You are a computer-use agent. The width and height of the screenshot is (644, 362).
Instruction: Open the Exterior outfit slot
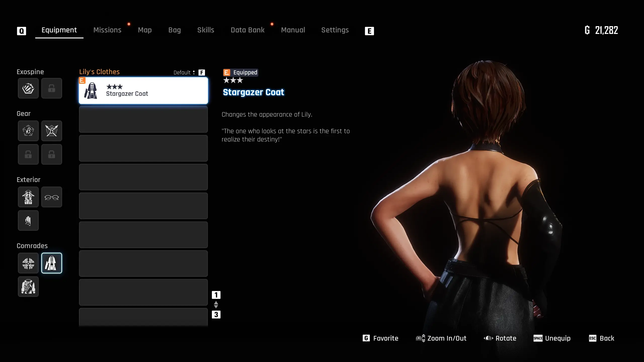(x=28, y=197)
